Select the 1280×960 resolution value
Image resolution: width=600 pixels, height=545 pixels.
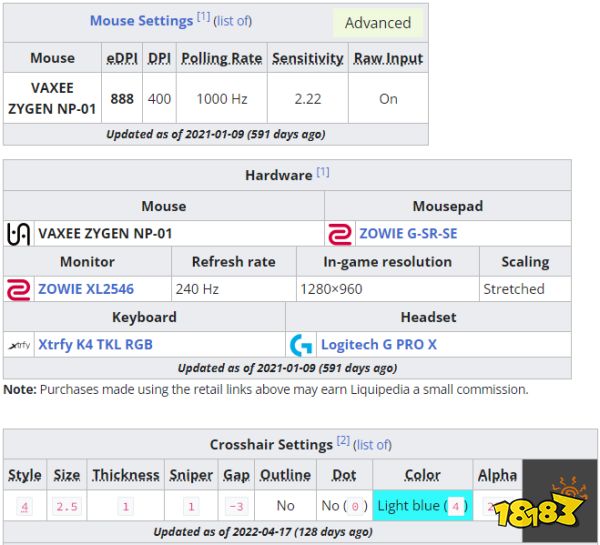click(x=331, y=289)
